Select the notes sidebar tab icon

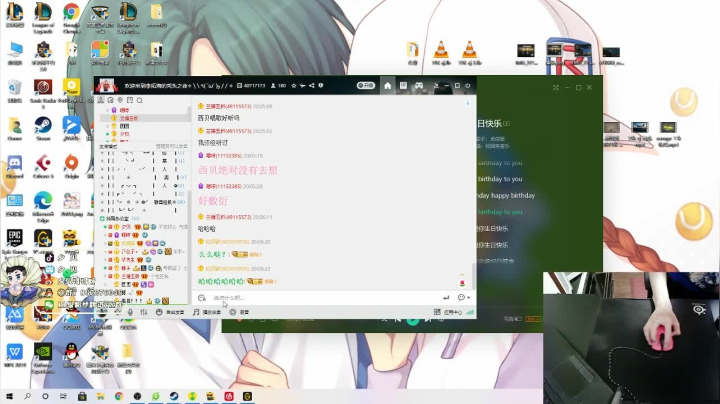130,100
